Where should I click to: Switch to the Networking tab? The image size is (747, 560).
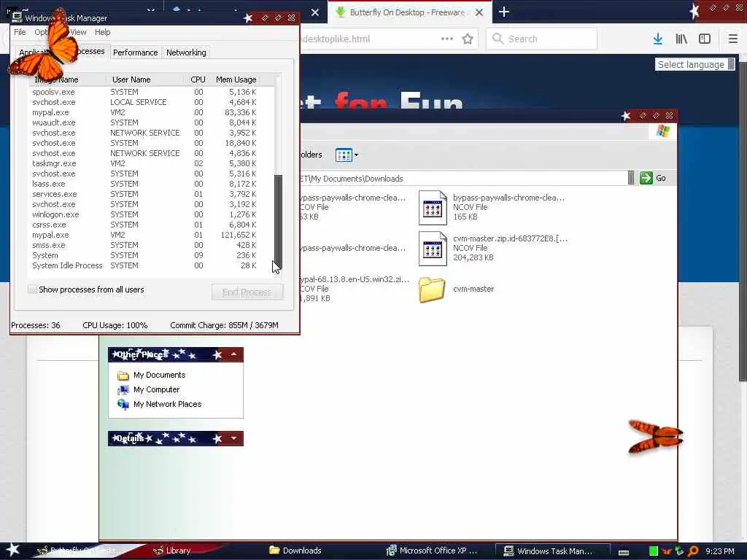[x=186, y=52]
